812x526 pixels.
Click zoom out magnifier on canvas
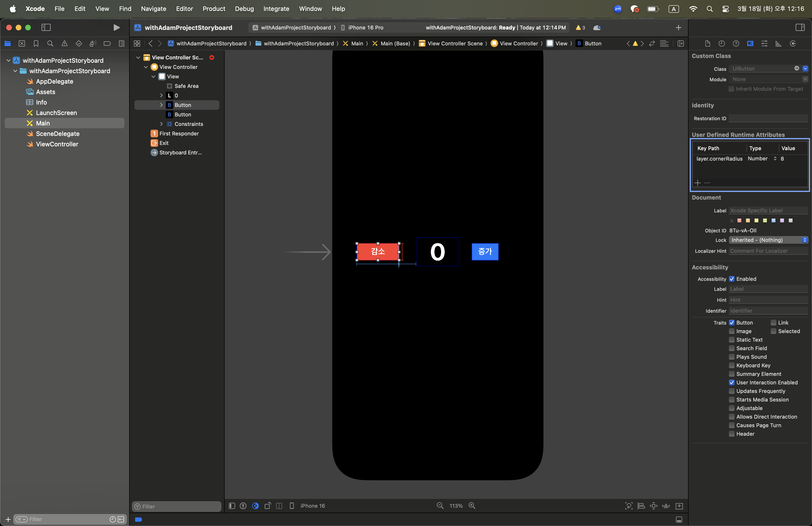pos(440,506)
